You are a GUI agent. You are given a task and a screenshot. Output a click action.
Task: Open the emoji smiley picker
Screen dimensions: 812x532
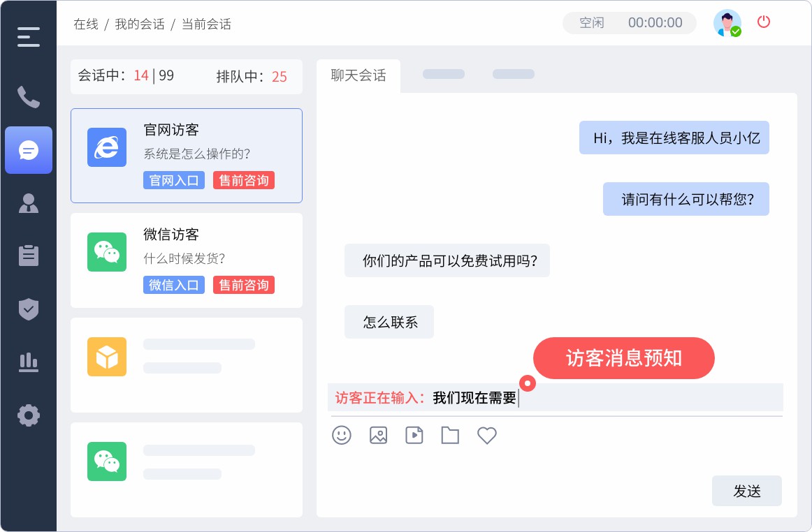coord(342,436)
